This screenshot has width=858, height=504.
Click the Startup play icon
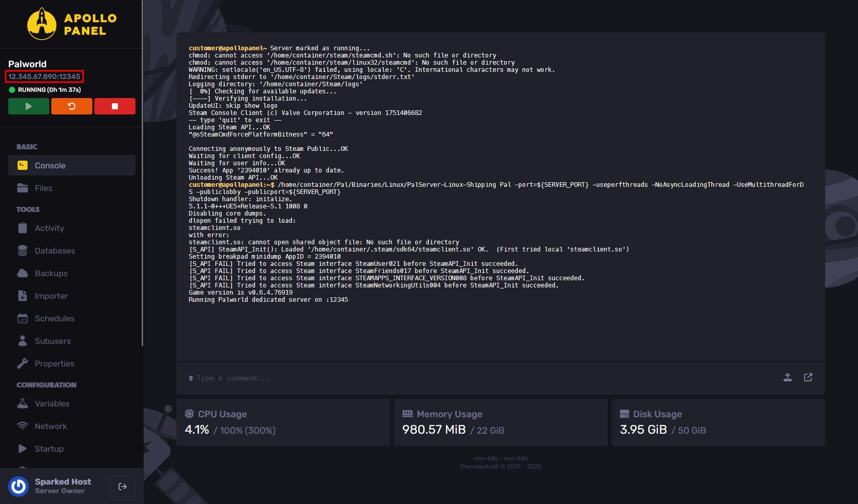click(x=23, y=449)
